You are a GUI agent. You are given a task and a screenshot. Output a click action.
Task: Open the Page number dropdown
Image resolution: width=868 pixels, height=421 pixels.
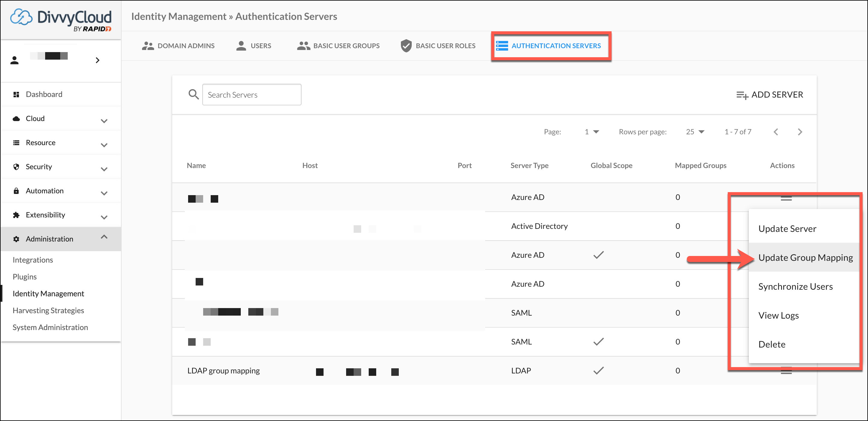pyautogui.click(x=592, y=132)
